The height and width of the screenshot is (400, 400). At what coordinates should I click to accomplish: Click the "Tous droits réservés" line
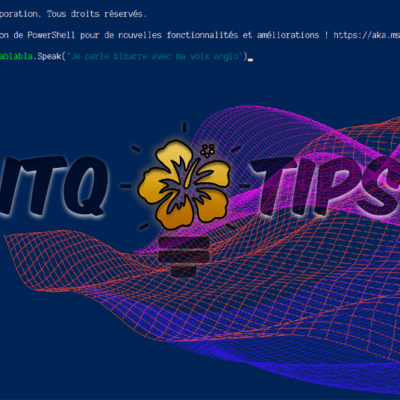[96, 14]
